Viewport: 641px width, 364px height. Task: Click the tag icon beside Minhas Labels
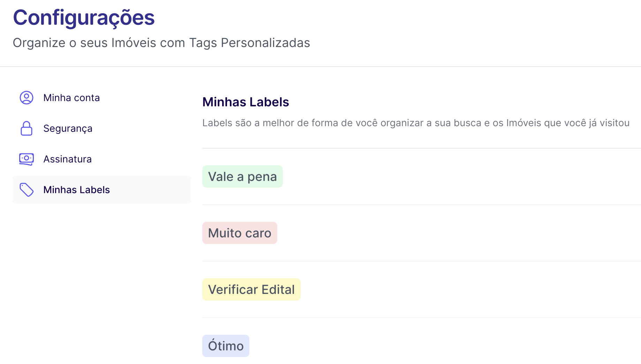[27, 190]
